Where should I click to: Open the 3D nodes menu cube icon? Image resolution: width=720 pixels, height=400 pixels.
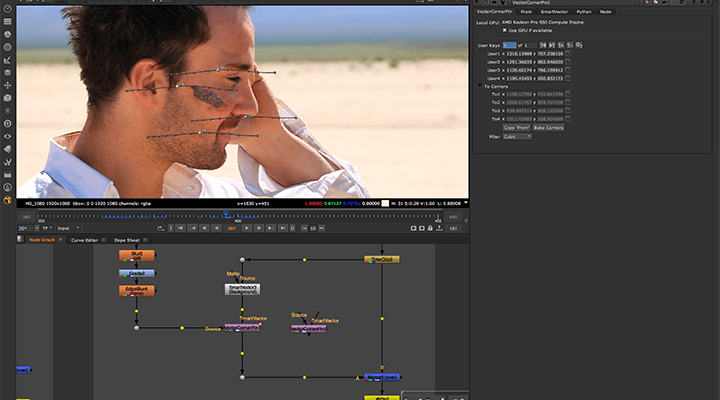[x=7, y=98]
